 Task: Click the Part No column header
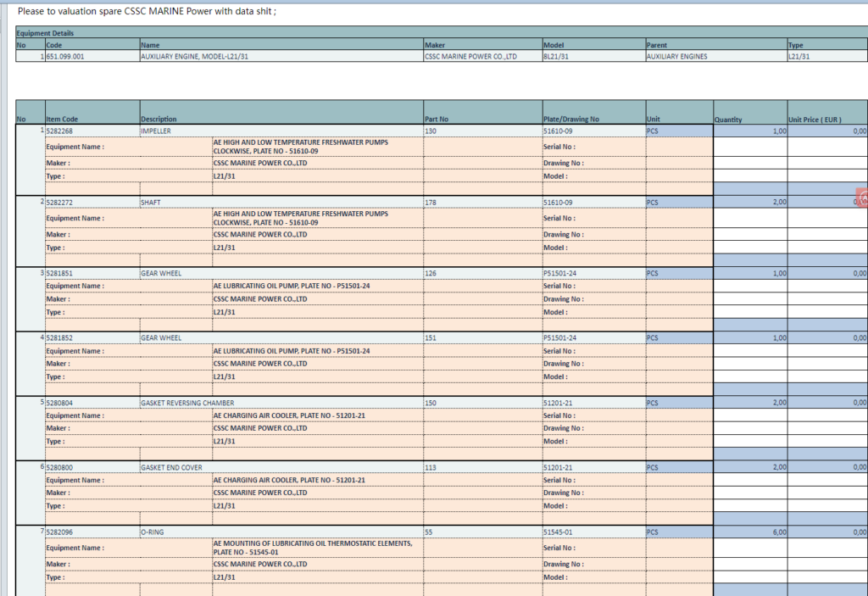[482, 113]
